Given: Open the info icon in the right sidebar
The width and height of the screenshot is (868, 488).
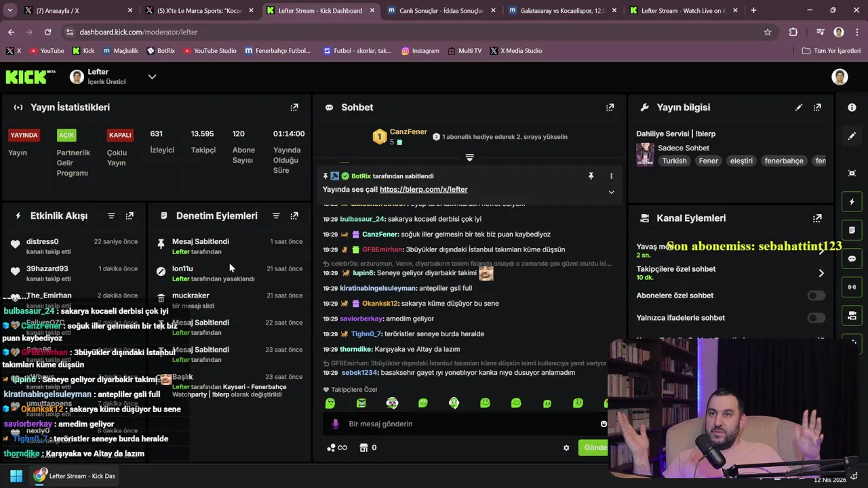Looking at the screenshot, I should pyautogui.click(x=852, y=107).
